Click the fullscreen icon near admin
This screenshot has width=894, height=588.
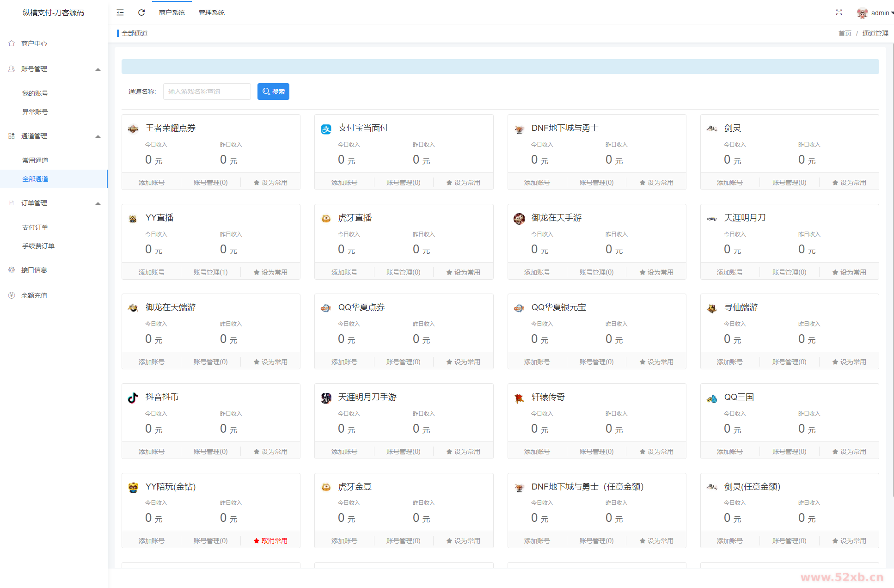tap(839, 12)
